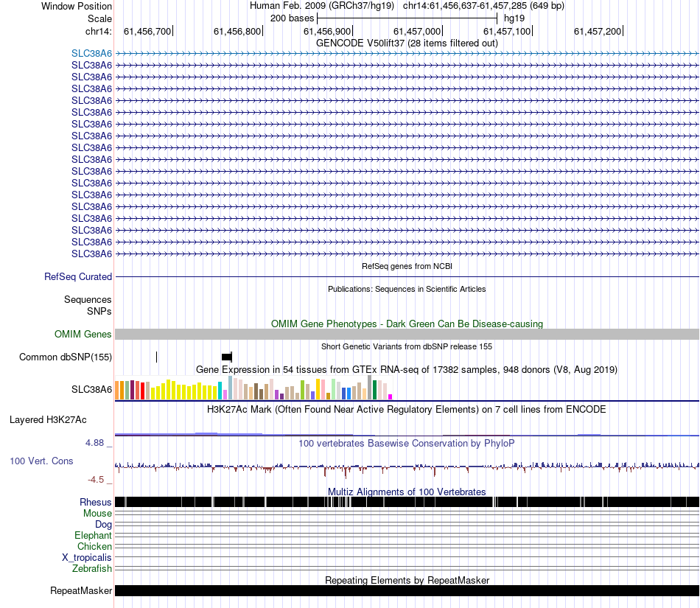Screen dimensions: 700x608
Task: Click the chr14: ruler label
Action: click(98, 31)
